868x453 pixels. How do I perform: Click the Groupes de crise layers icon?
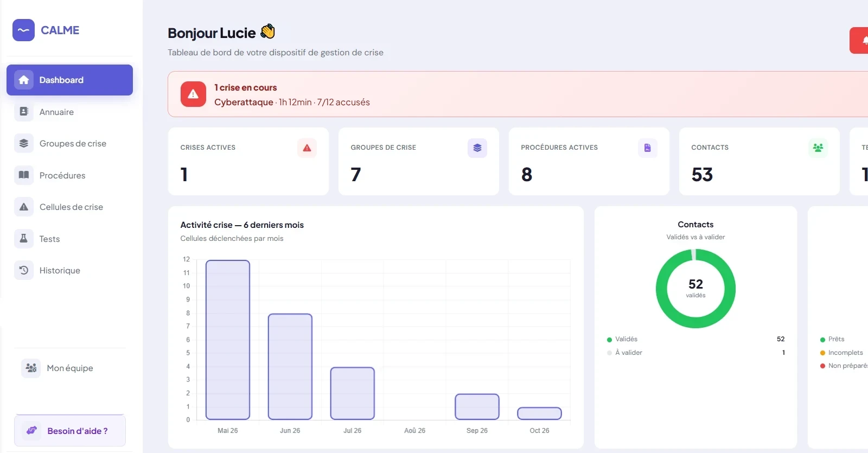[24, 144]
